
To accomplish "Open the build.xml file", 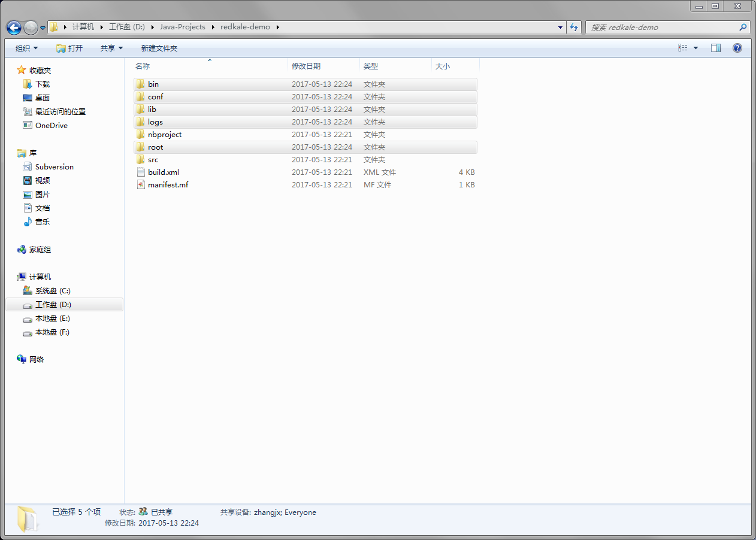I will point(163,172).
